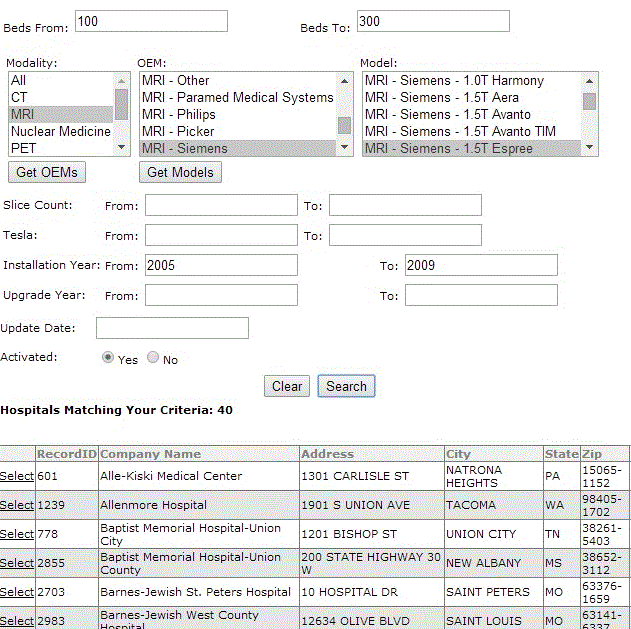
Task: Click the Beds To input field
Action: [433, 21]
